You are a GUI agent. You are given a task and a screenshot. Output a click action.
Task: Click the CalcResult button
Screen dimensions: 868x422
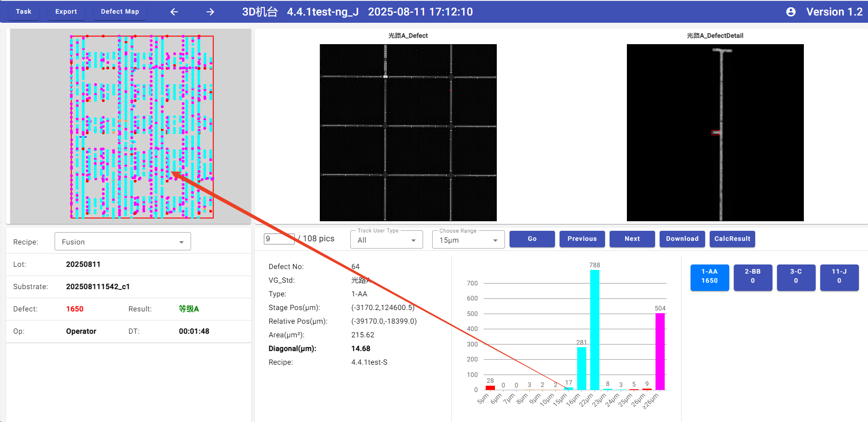point(732,239)
